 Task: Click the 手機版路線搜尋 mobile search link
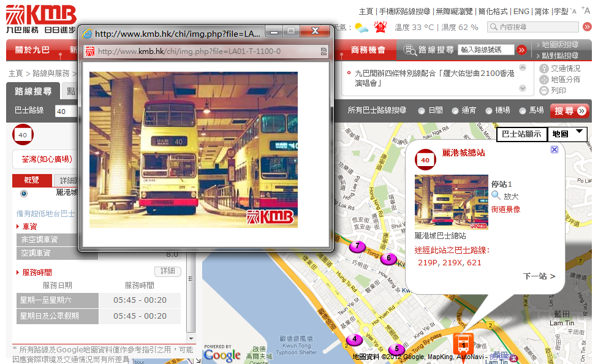point(404,12)
